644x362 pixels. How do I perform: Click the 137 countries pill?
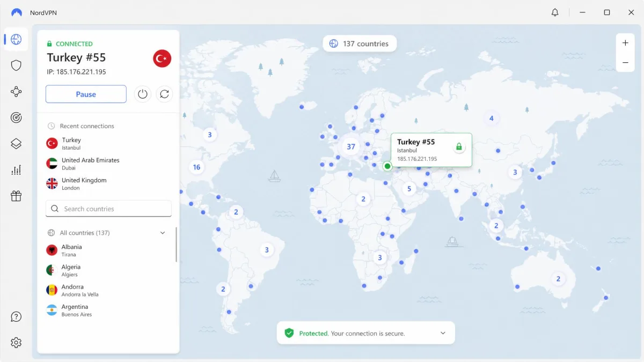coord(360,43)
